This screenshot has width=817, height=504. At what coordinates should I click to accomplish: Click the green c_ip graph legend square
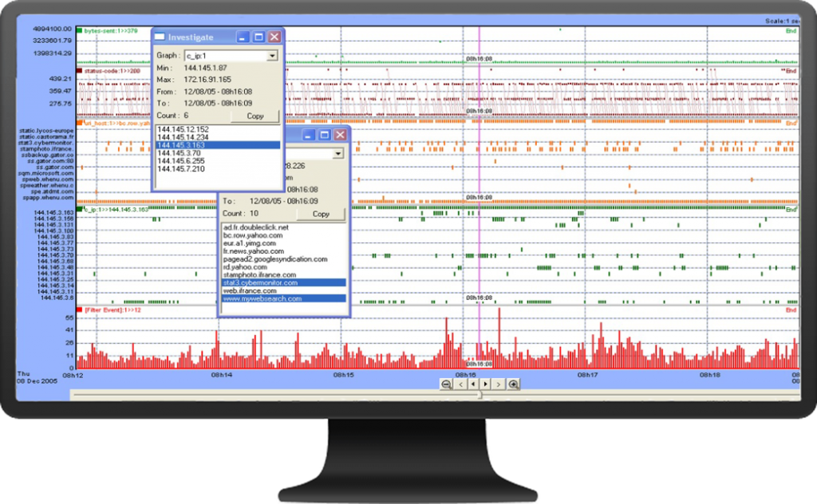79,209
